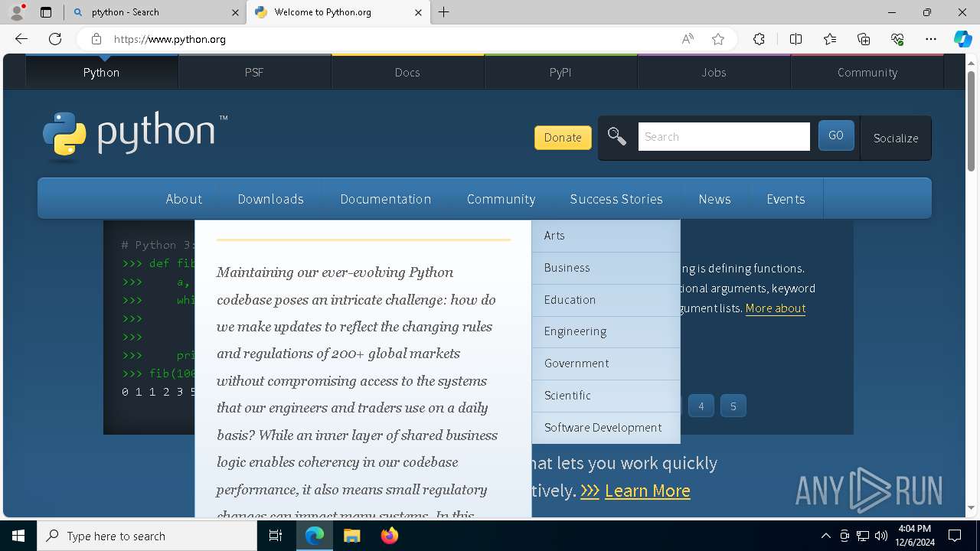Click the magnifying glass search icon

617,136
